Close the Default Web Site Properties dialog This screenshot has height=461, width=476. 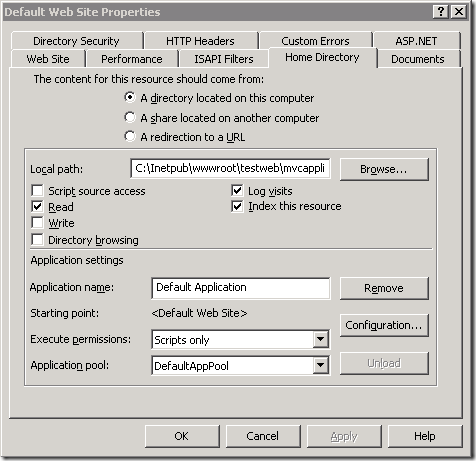tap(459, 12)
